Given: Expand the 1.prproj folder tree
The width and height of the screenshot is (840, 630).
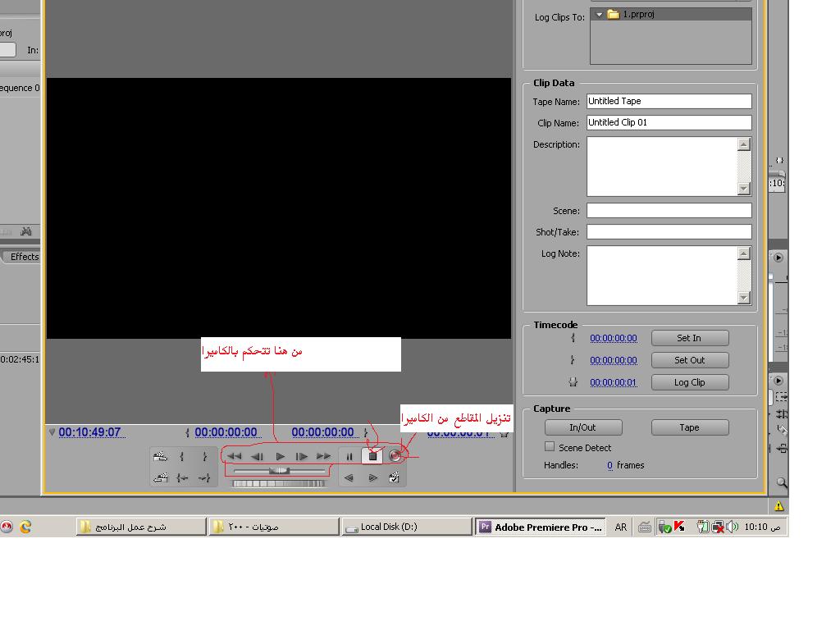Looking at the screenshot, I should pyautogui.click(x=600, y=14).
